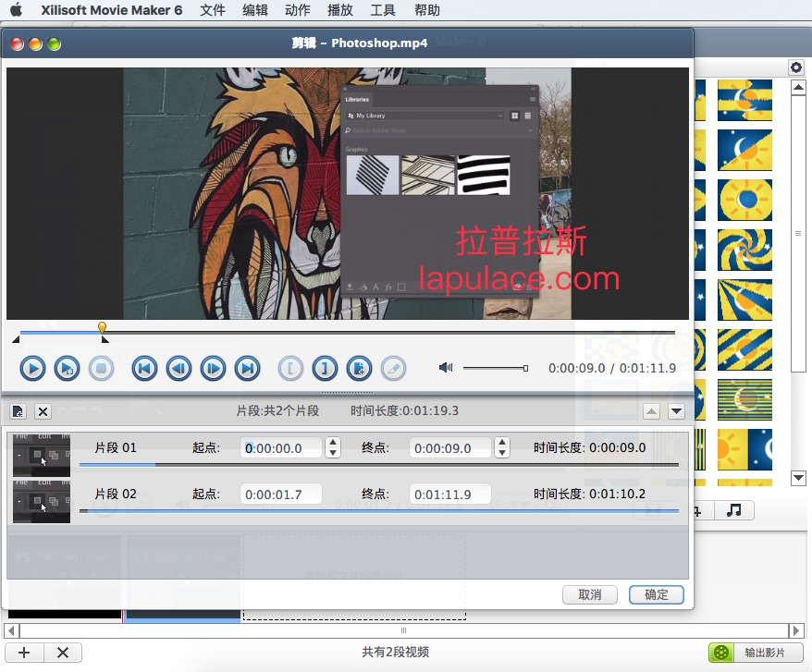
Task: Move the segment up in the list
Action: point(651,411)
